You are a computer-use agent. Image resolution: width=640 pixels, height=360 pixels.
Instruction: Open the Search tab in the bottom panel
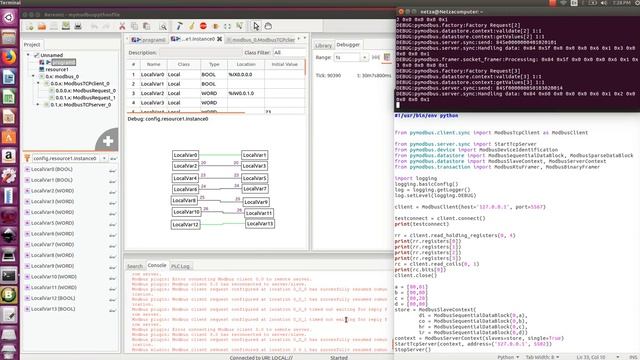click(x=135, y=266)
